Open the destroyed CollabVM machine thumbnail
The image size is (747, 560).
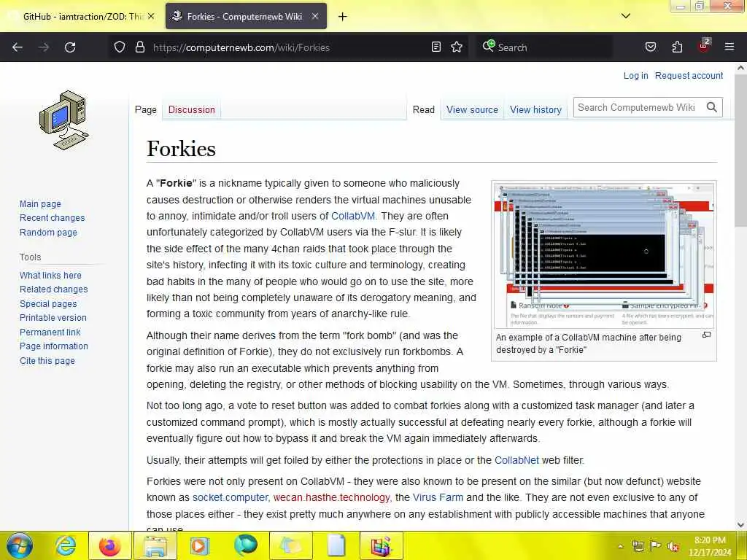pos(603,256)
